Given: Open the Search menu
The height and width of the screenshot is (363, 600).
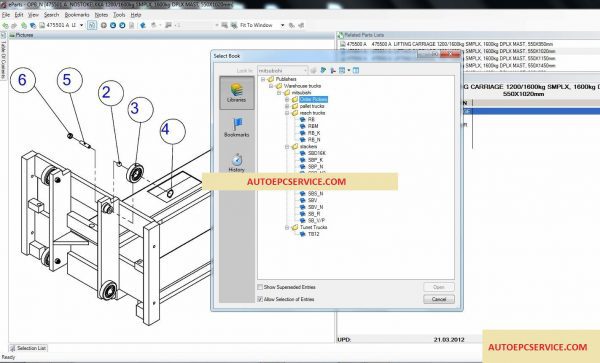Looking at the screenshot, I should click(51, 15).
